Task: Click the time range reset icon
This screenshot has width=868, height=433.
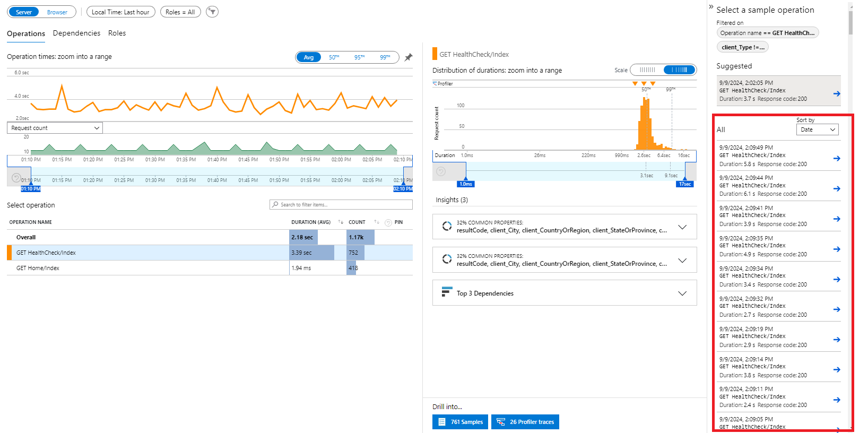Action: coord(16,178)
